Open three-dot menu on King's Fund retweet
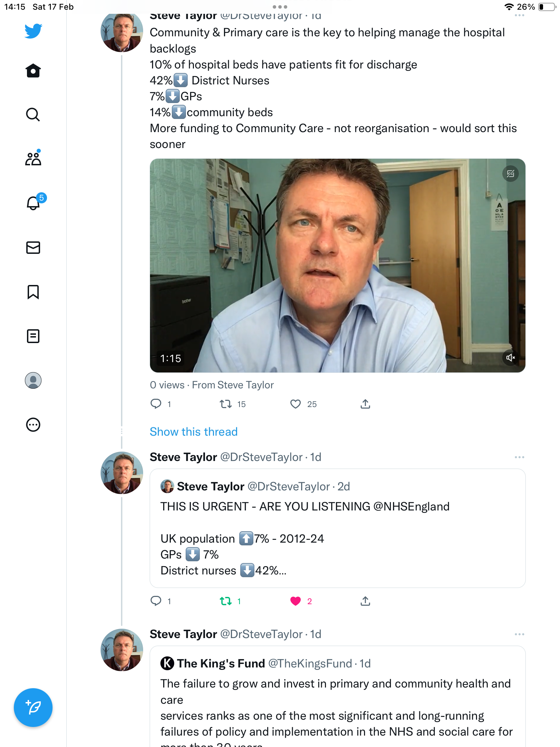The image size is (560, 747). (x=519, y=634)
